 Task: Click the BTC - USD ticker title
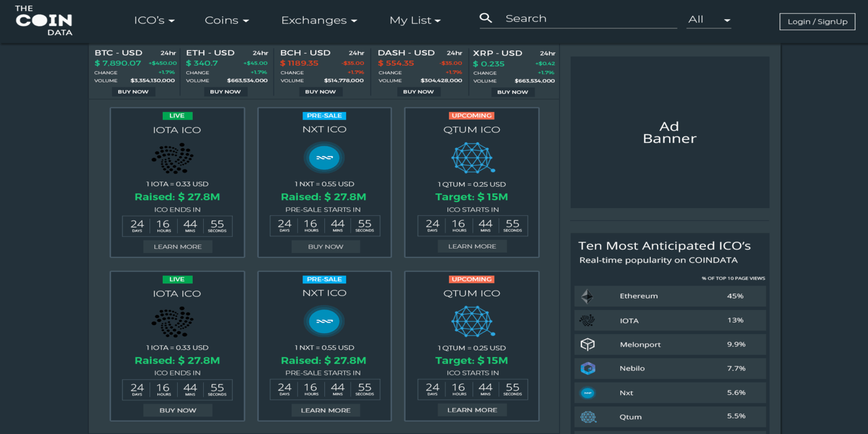click(x=119, y=53)
